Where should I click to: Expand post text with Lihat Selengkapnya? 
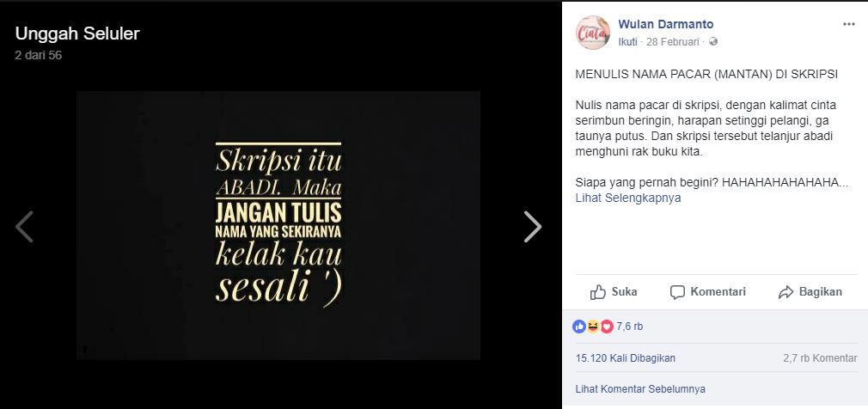(x=627, y=198)
